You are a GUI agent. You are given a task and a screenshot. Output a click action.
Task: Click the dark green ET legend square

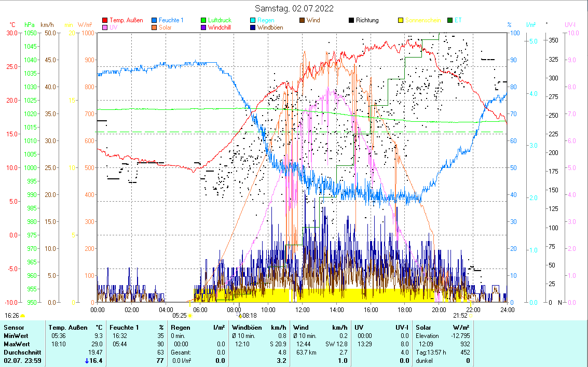(449, 21)
